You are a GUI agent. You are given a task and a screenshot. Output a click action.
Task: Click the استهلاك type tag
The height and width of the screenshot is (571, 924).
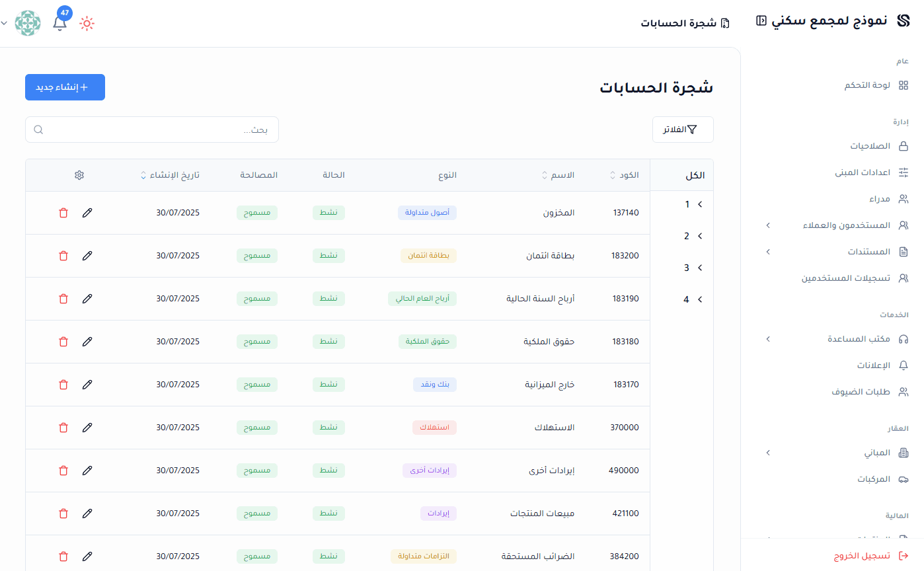[x=434, y=428]
